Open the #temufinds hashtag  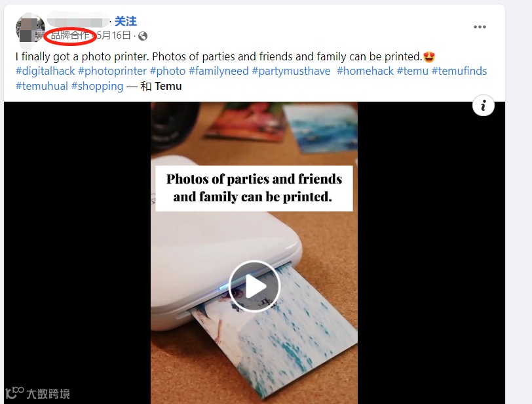coord(459,71)
